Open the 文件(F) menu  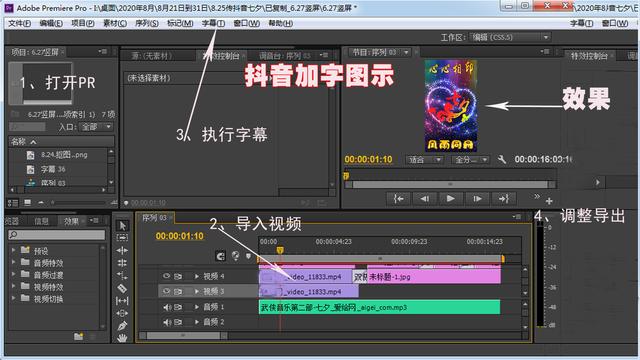tap(19, 23)
